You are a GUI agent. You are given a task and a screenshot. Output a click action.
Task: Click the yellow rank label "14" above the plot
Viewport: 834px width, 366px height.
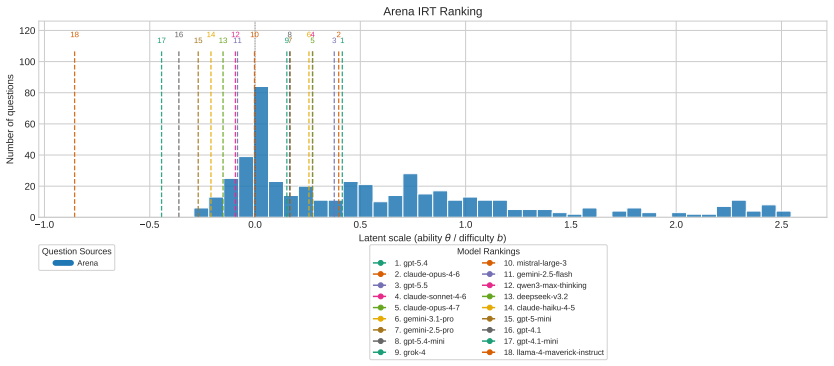coord(211,35)
